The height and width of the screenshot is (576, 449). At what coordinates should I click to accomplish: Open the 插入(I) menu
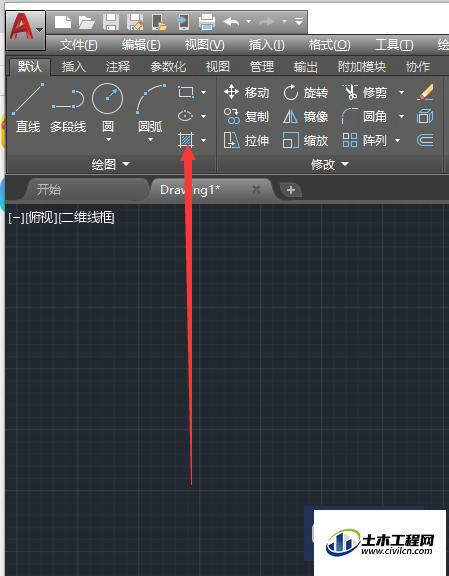pos(266,45)
